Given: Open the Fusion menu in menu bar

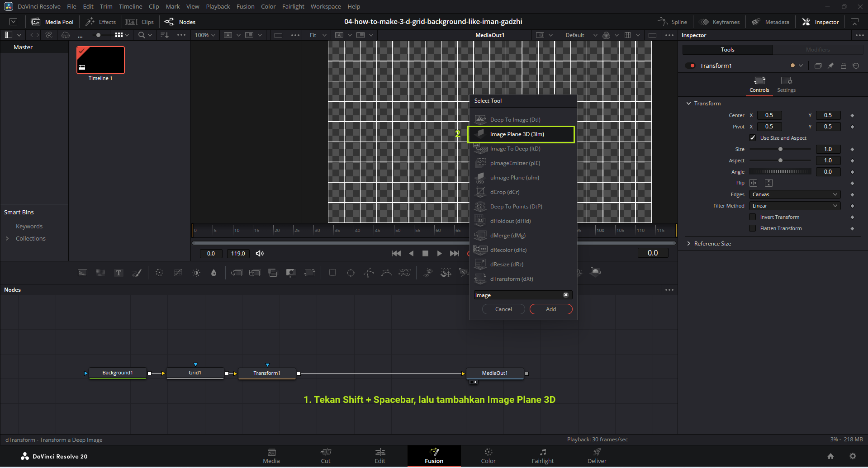Looking at the screenshot, I should tap(245, 6).
